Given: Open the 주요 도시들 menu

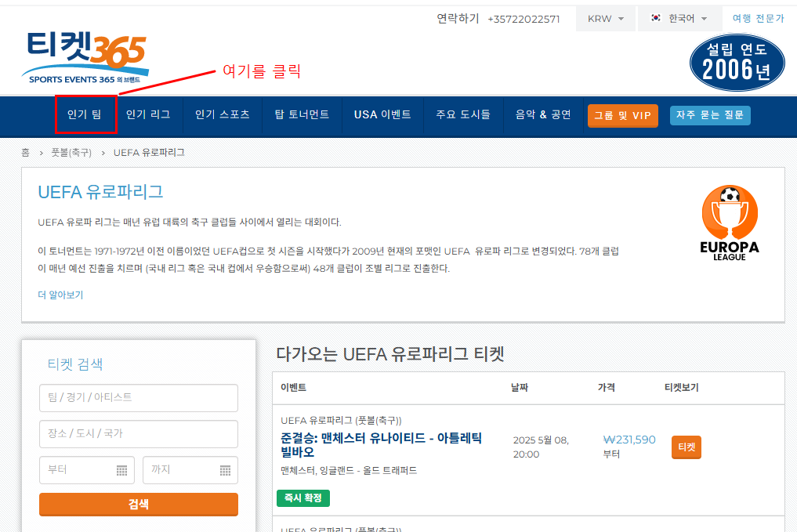Looking at the screenshot, I should click(463, 115).
